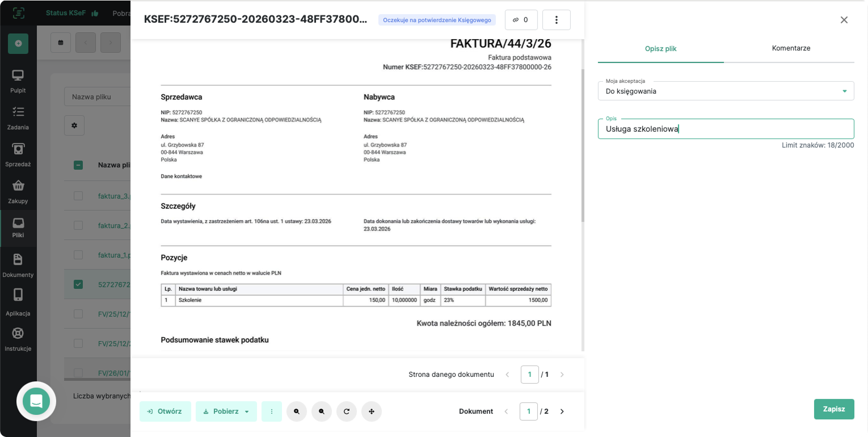Rotate the document preview
Image resolution: width=868 pixels, height=437 pixels.
tap(347, 411)
